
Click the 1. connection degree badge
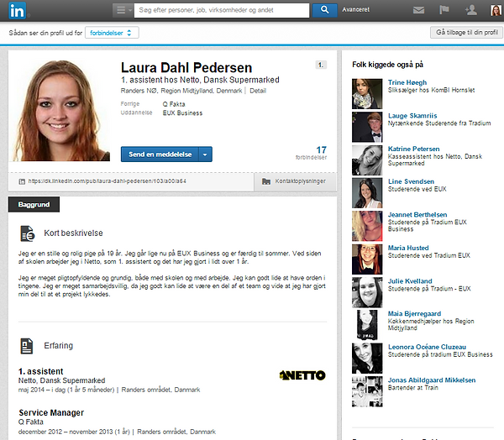(321, 65)
